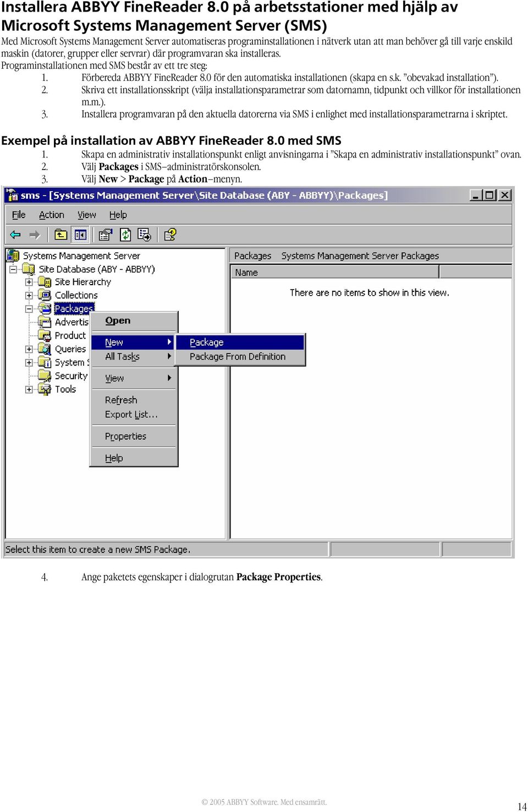528x812 pixels.
Task: Click the Advertisements node icon
Action: (x=45, y=322)
